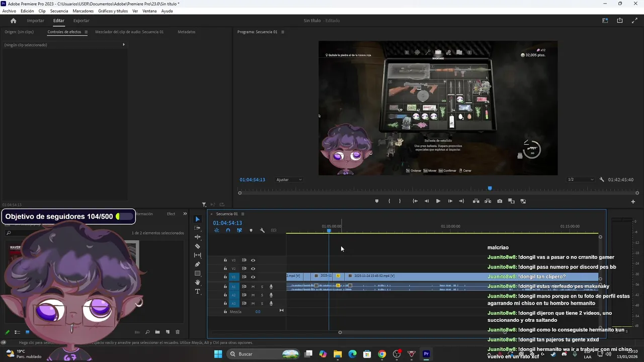644x362 pixels.
Task: Go to Home screen
Action: [x=14, y=21]
